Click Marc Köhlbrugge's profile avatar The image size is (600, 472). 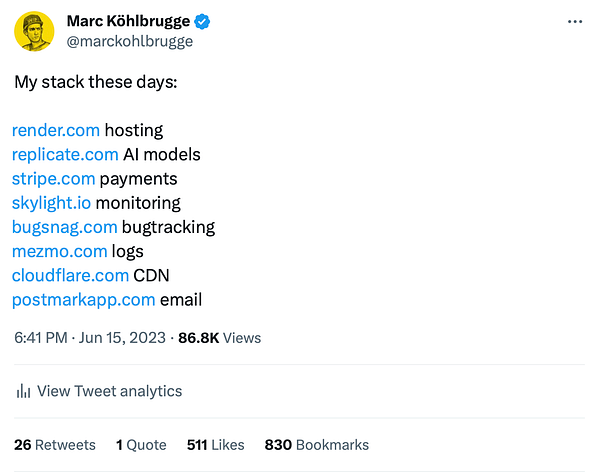coord(34,31)
